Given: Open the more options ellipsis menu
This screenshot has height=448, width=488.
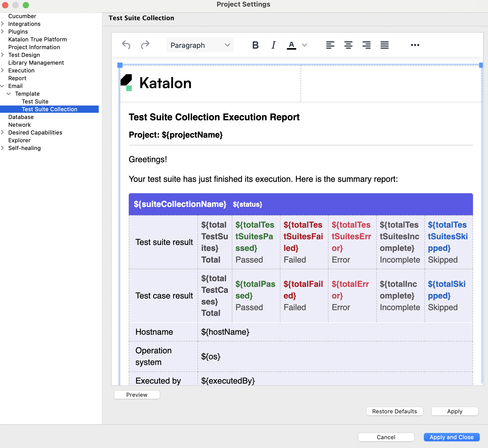Looking at the screenshot, I should (415, 45).
